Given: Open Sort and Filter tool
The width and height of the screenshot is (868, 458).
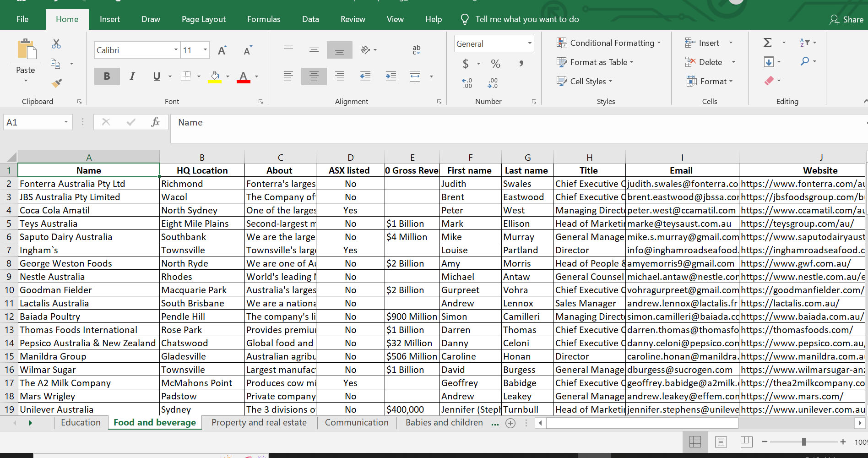Looking at the screenshot, I should click(804, 43).
